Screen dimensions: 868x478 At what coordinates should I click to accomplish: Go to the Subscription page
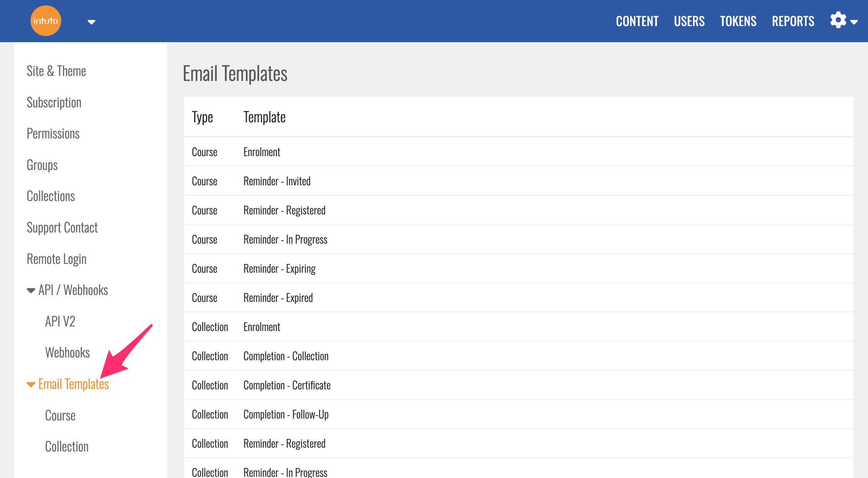click(54, 102)
